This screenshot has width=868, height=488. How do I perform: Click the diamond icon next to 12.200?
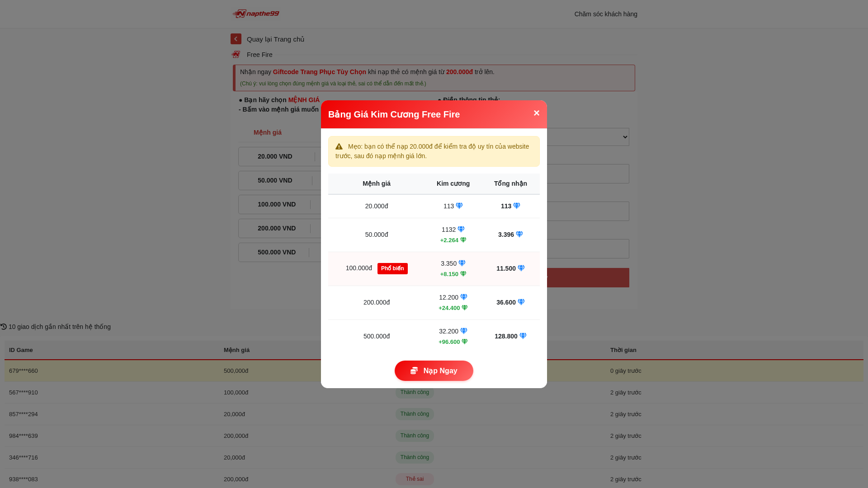(x=463, y=297)
